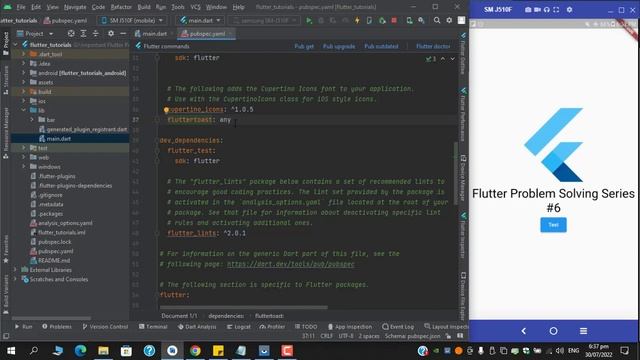The image size is (640, 360).
Task: Open Problems tool window
Action: click(57, 327)
